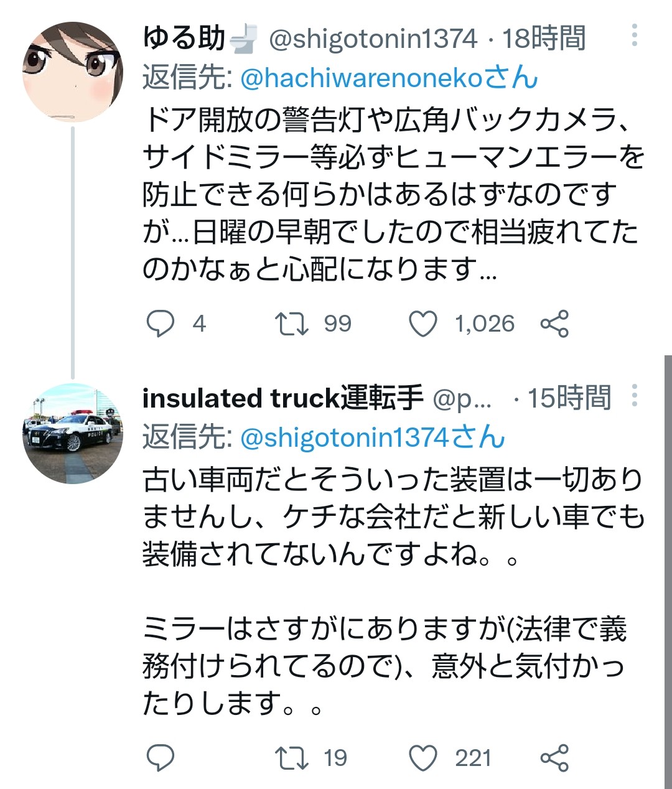Reply to insulated truck運転手's tweet
This screenshot has height=789, width=672.
(x=161, y=758)
